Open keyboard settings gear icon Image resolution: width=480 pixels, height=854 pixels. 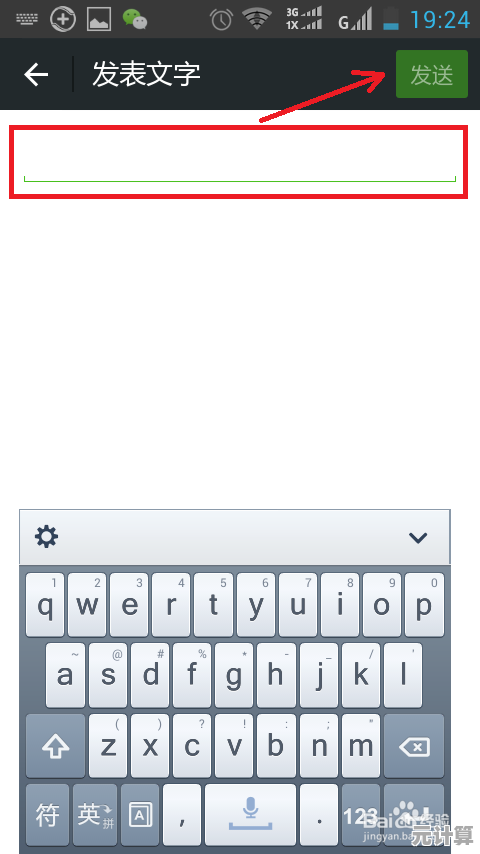click(x=46, y=537)
